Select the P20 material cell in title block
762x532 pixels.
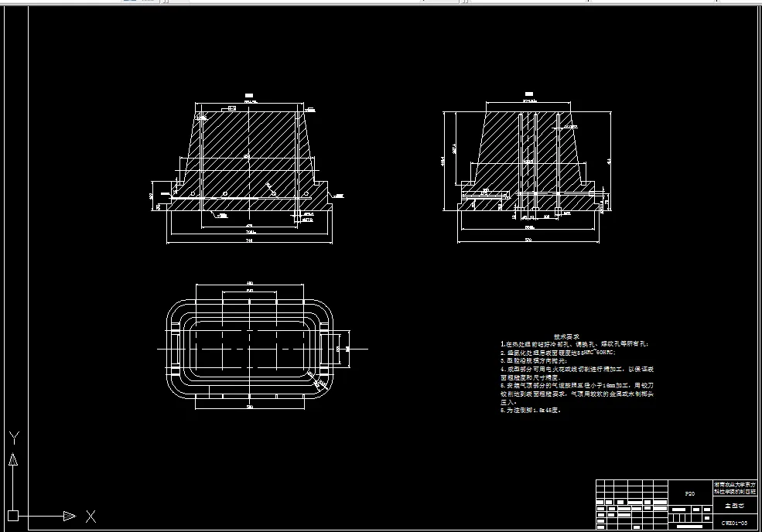click(690, 493)
